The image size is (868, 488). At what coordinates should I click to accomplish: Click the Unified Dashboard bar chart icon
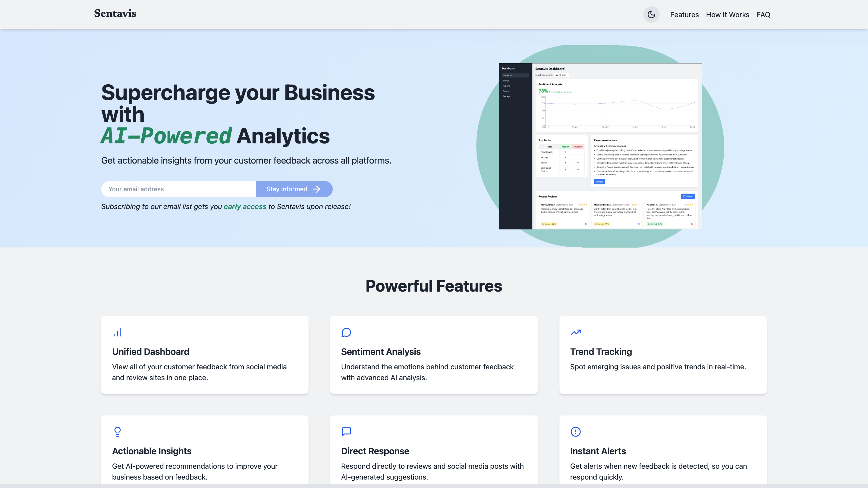(x=117, y=332)
